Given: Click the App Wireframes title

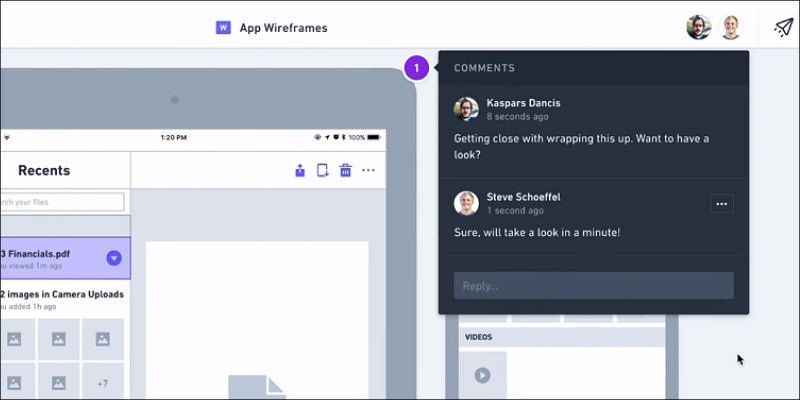Looking at the screenshot, I should 284,28.
